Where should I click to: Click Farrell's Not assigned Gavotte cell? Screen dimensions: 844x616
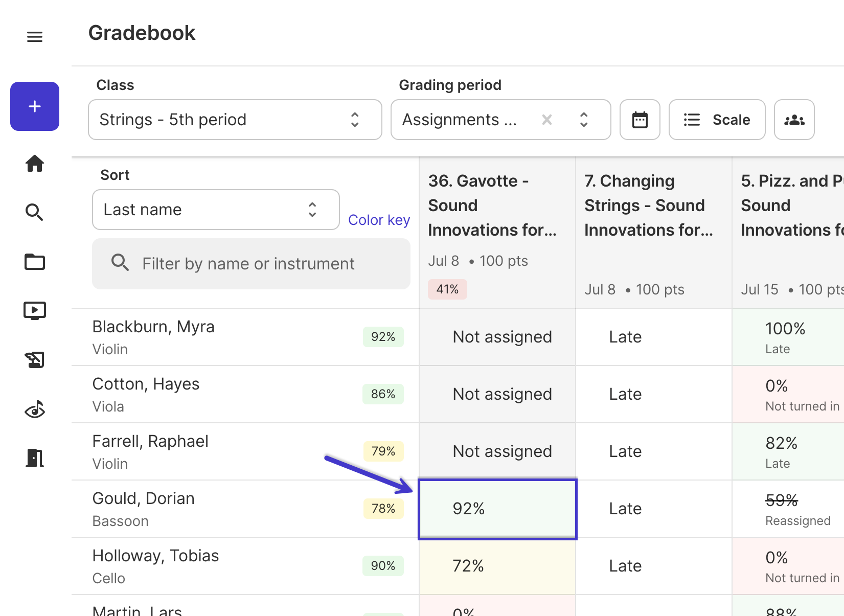pos(497,451)
